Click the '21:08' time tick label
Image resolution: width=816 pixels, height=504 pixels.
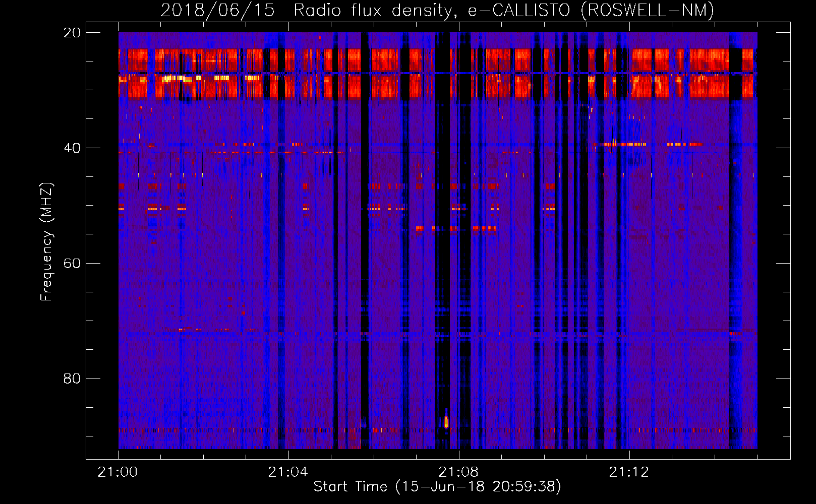point(458,472)
